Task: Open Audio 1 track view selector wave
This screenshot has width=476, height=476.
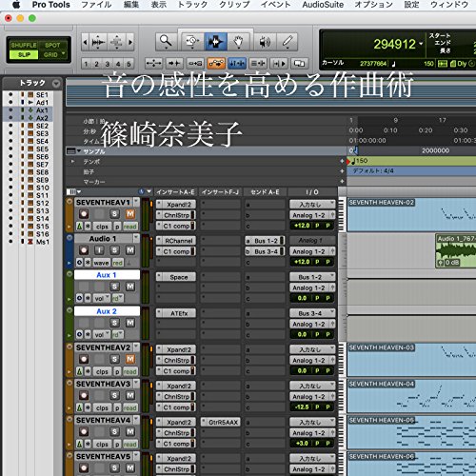Action: pos(101,263)
